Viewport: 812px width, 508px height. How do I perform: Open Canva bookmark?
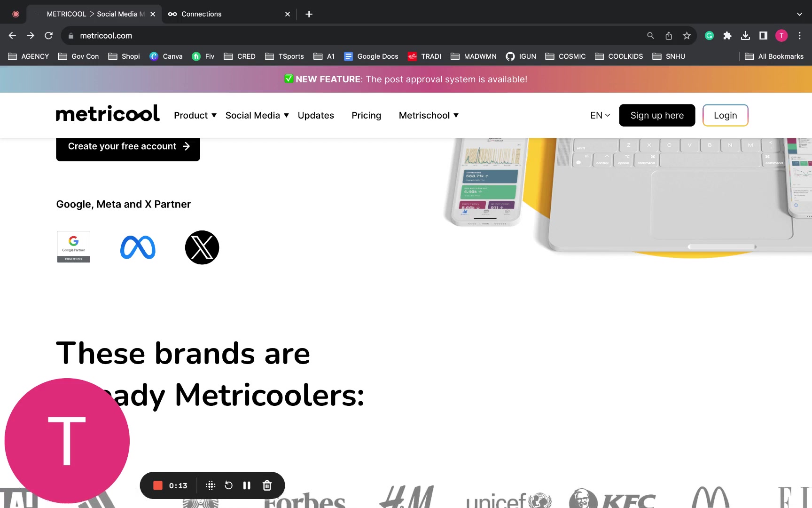[166, 56]
